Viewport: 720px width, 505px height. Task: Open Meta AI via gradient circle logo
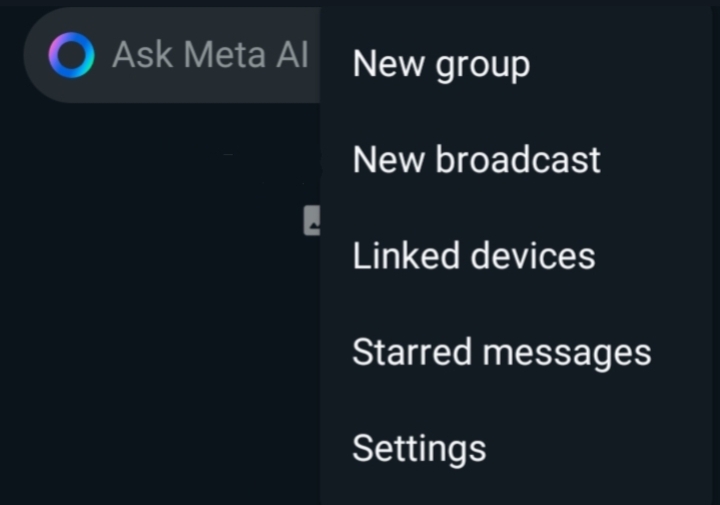(x=72, y=55)
